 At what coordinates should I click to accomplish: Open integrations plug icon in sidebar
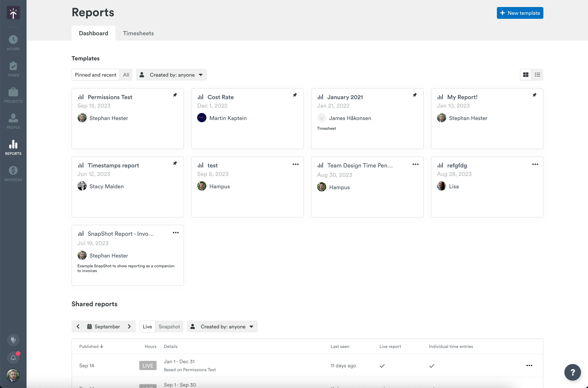click(x=13, y=340)
